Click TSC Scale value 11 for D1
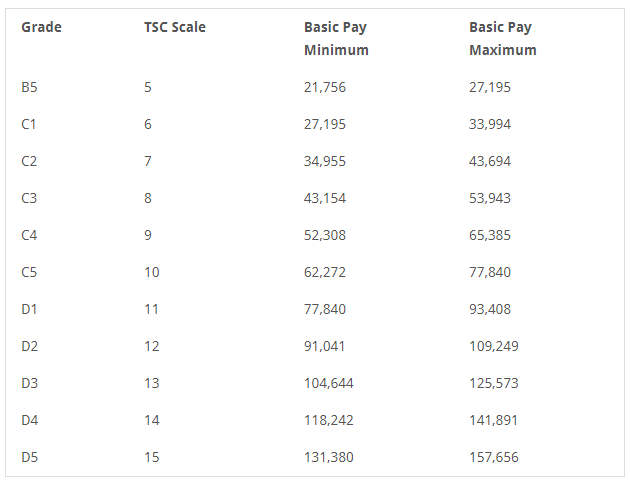 pos(151,309)
